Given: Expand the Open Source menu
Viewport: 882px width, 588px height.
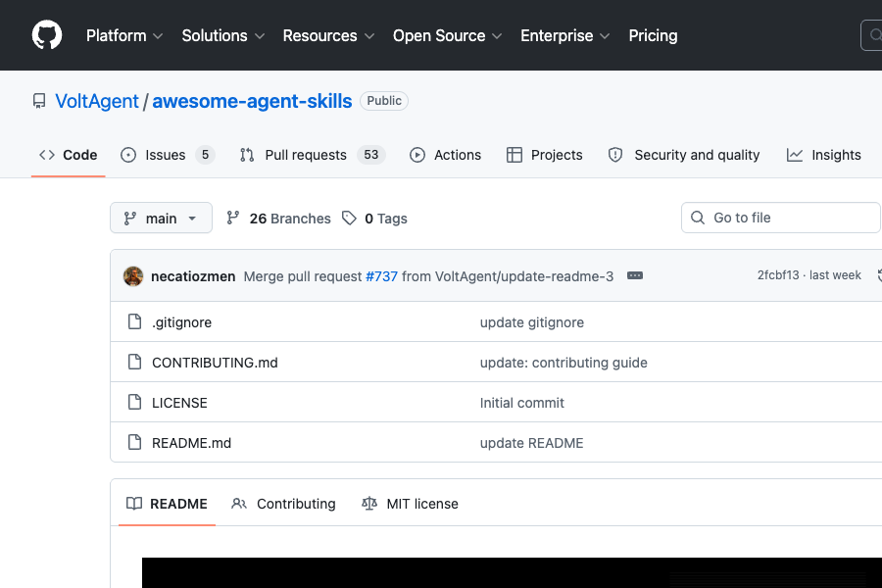Looking at the screenshot, I should click(447, 35).
